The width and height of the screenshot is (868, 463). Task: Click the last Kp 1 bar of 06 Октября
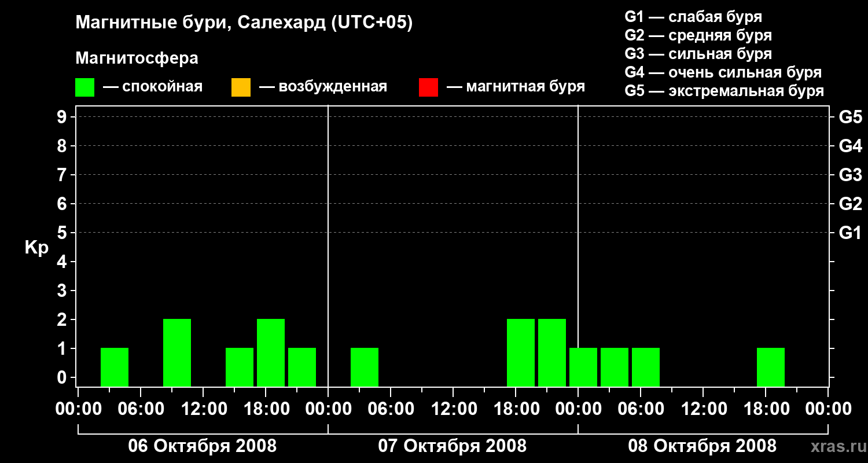click(x=302, y=368)
